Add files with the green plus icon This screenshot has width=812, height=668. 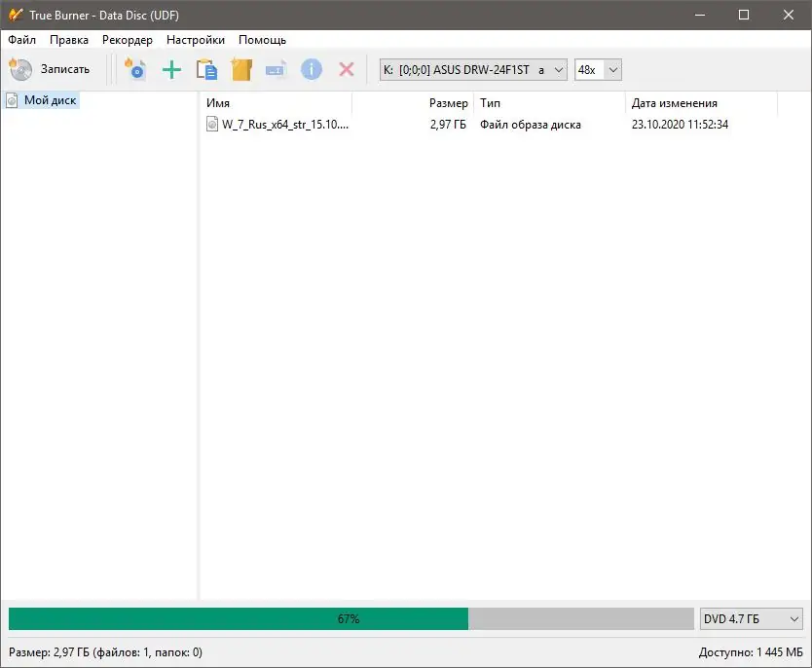(171, 69)
